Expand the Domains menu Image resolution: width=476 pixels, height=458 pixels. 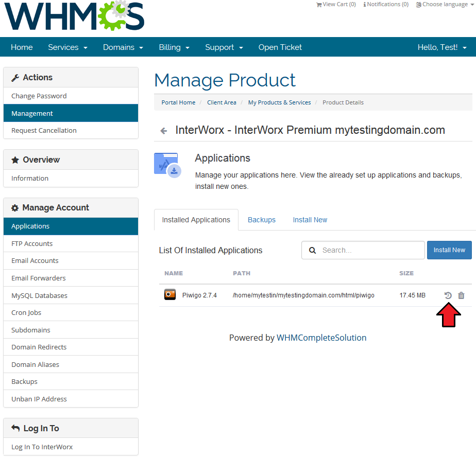(123, 47)
